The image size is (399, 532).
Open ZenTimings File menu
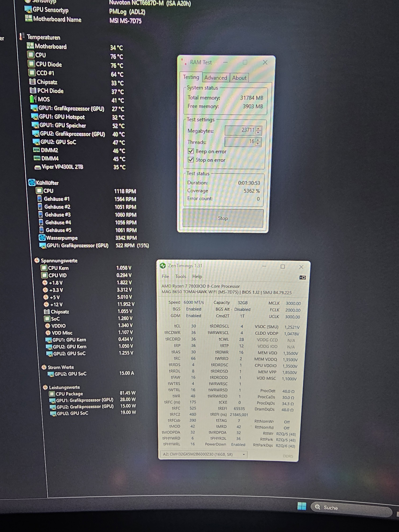(x=165, y=276)
